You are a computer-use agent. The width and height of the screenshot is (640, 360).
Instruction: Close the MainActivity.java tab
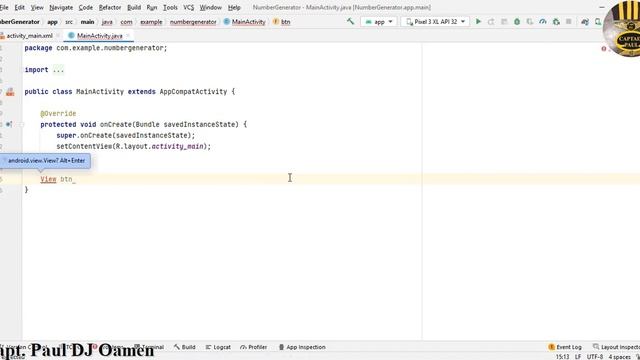point(128,36)
